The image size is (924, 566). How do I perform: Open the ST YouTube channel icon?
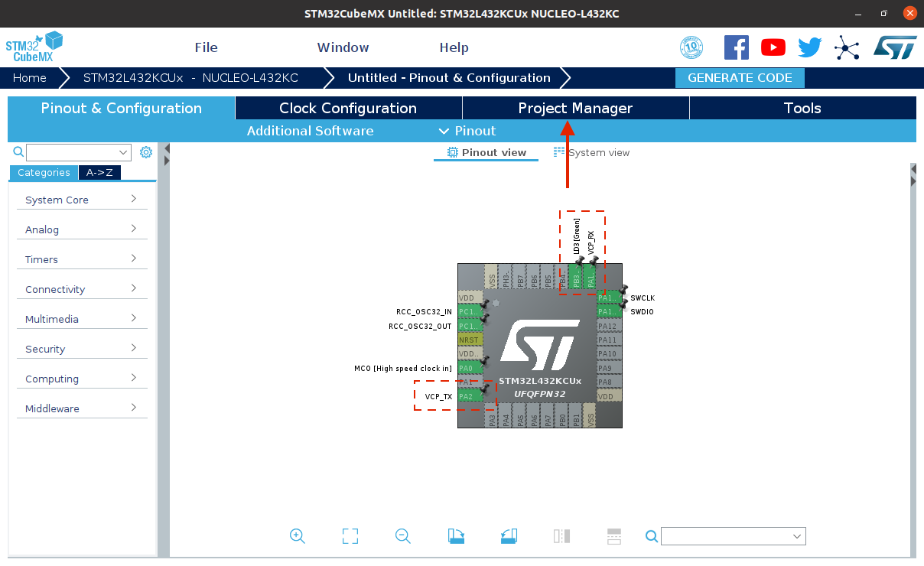click(773, 47)
